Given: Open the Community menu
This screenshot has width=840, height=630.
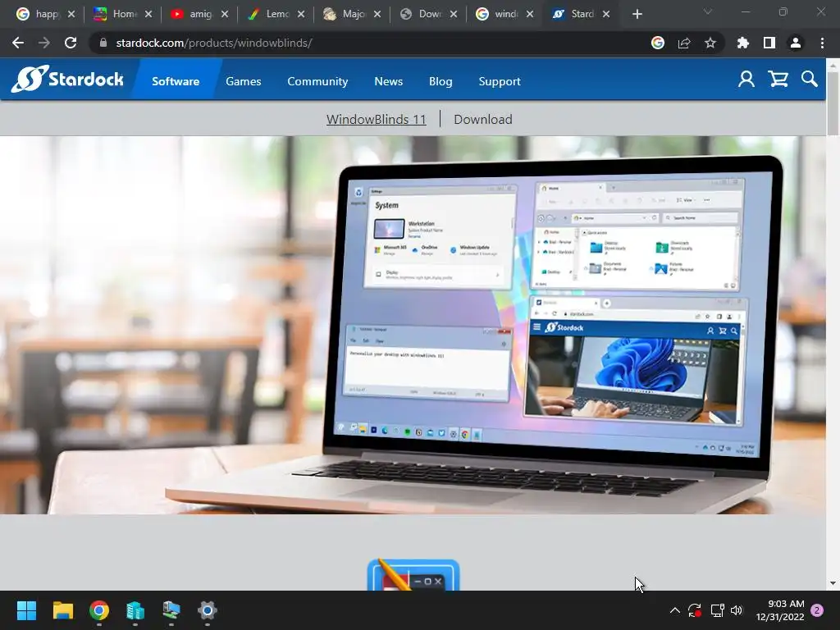Looking at the screenshot, I should coord(317,81).
